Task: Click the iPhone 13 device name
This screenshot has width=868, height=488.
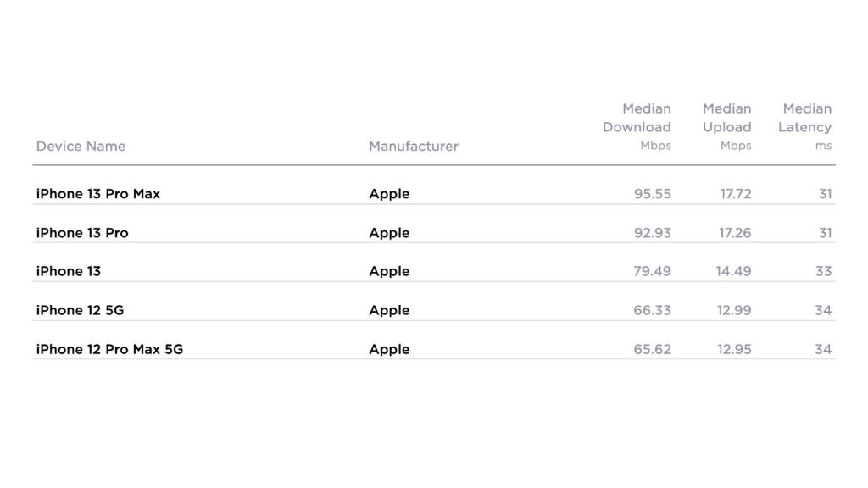Action: click(x=68, y=271)
